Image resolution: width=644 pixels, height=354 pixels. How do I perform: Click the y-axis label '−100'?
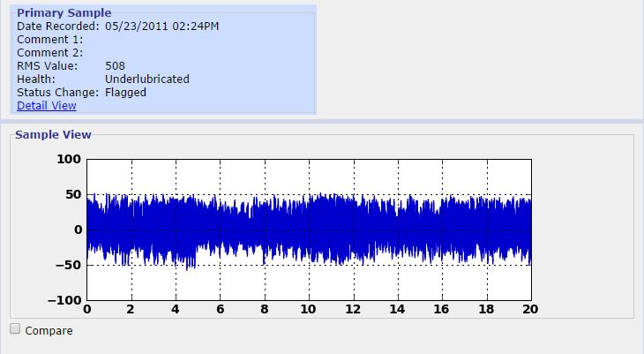[x=64, y=300]
